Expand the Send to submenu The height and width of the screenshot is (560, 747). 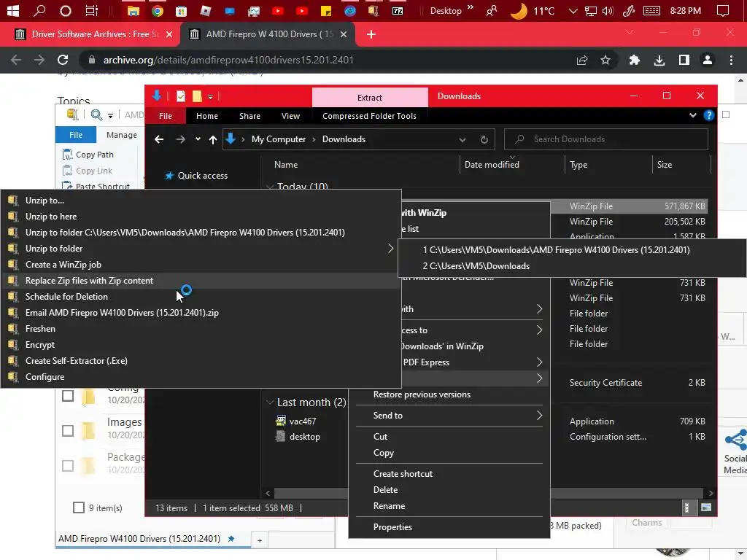pos(449,416)
